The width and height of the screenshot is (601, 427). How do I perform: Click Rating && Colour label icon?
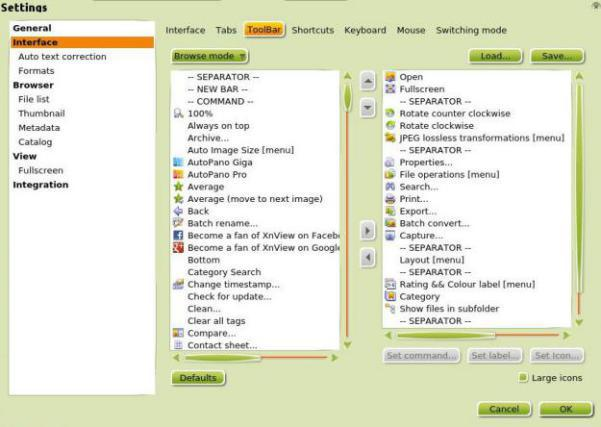pos(390,284)
